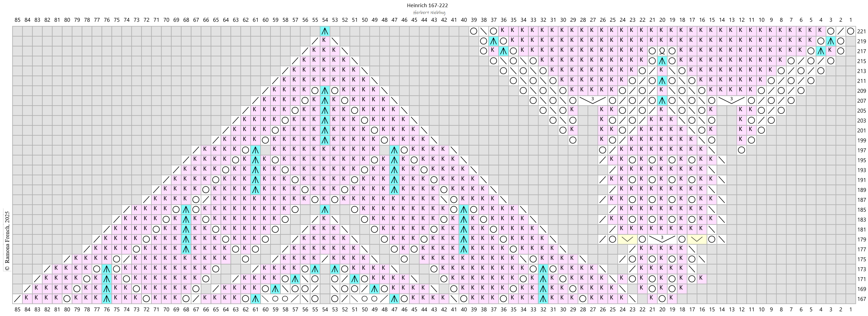Click the 'Heinrich 167-222' chart title
This screenshot has height=316, width=868.
(427, 6)
